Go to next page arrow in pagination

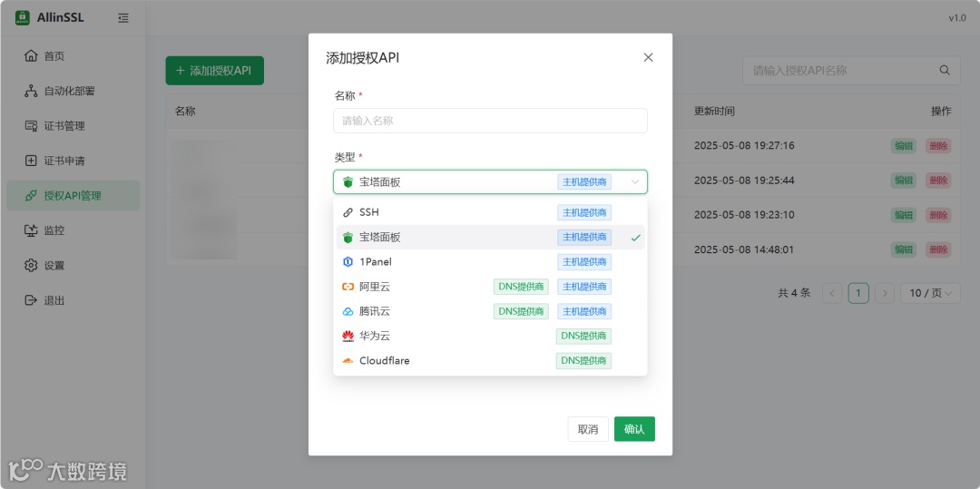coord(885,293)
